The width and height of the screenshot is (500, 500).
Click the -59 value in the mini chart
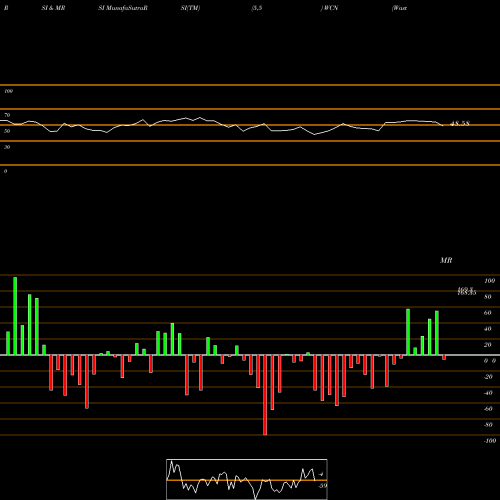click(322, 486)
